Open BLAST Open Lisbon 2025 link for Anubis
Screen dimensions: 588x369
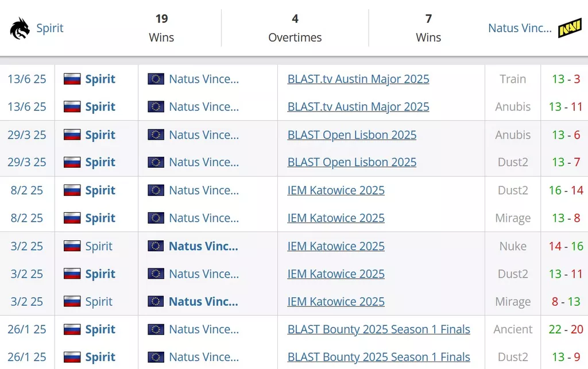pyautogui.click(x=352, y=135)
